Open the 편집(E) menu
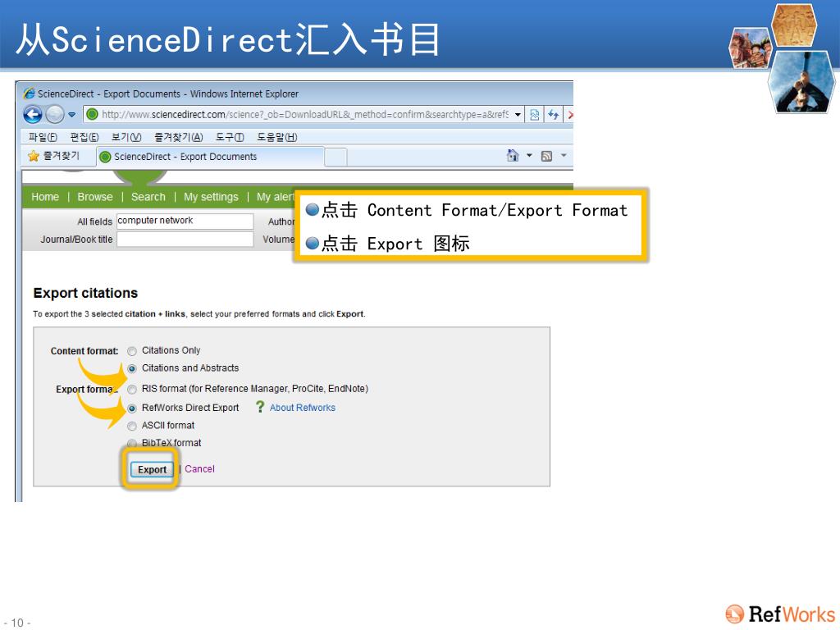 84,137
